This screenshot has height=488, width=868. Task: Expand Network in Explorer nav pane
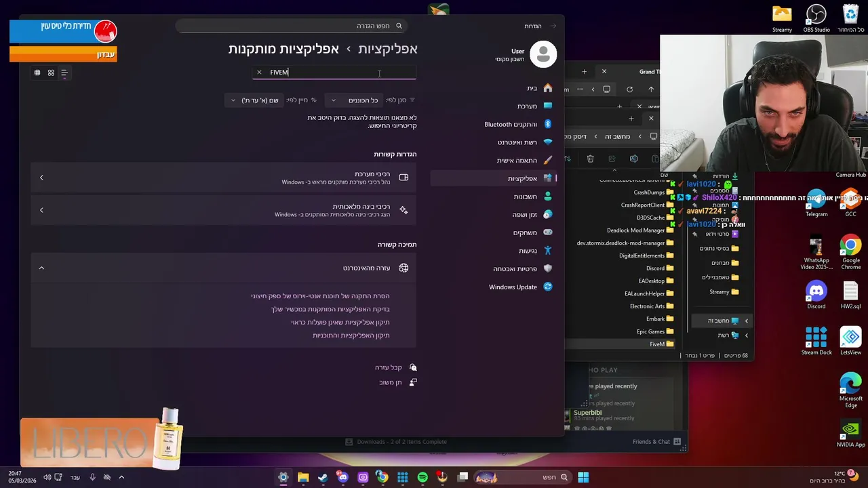click(747, 335)
